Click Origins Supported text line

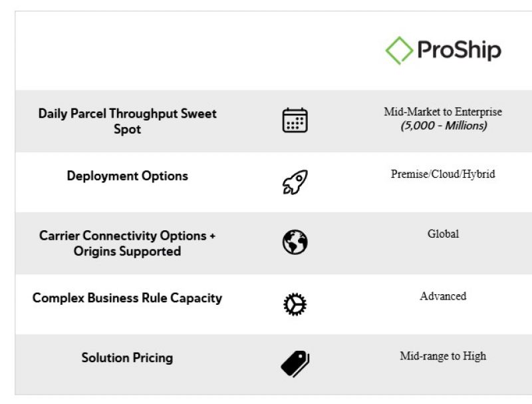click(127, 251)
